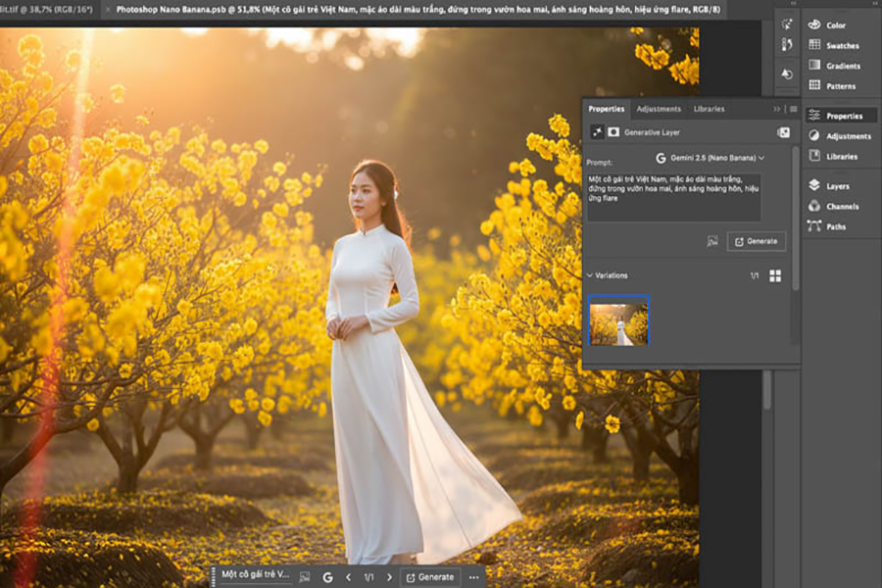Screen dimensions: 882x588
Task: Click the History icon in collapsed dock
Action: [x=786, y=74]
